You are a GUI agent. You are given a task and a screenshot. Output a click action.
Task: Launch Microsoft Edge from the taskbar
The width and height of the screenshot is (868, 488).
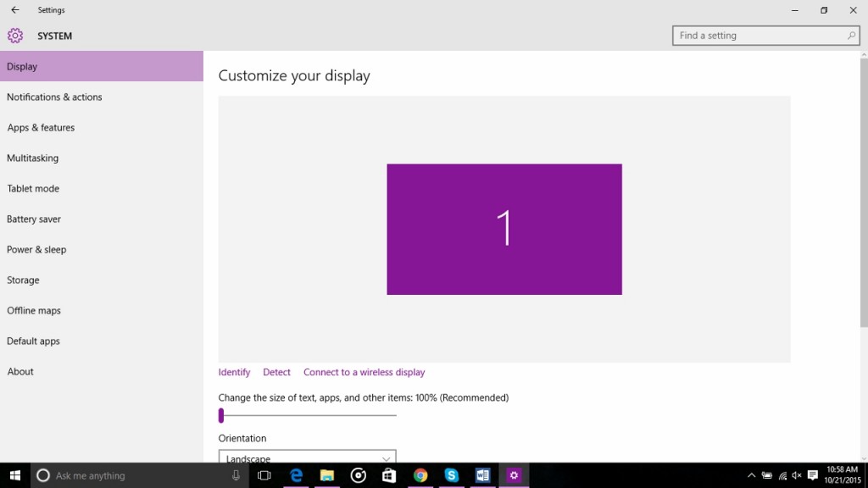pyautogui.click(x=296, y=475)
